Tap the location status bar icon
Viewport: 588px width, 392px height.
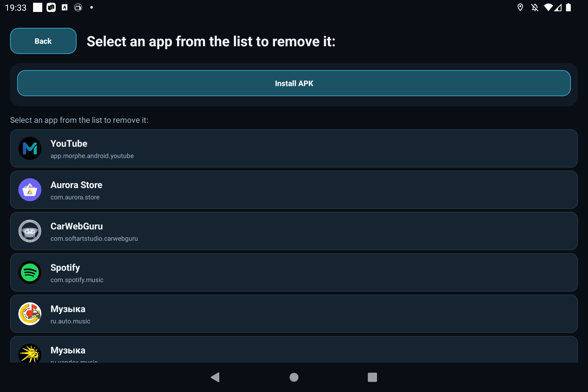click(520, 7)
